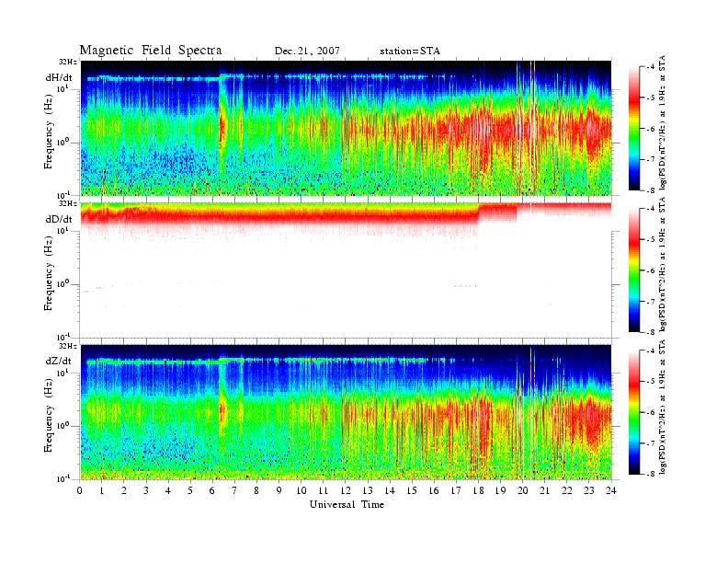This screenshot has width=728, height=563.
Task: Click the '-4' value on dH/dt color scale
Action: (651, 67)
